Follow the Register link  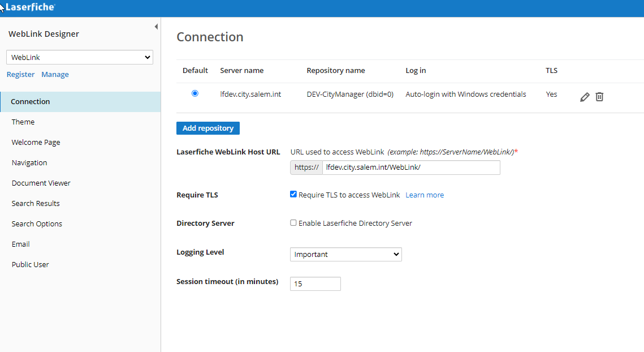tap(20, 75)
